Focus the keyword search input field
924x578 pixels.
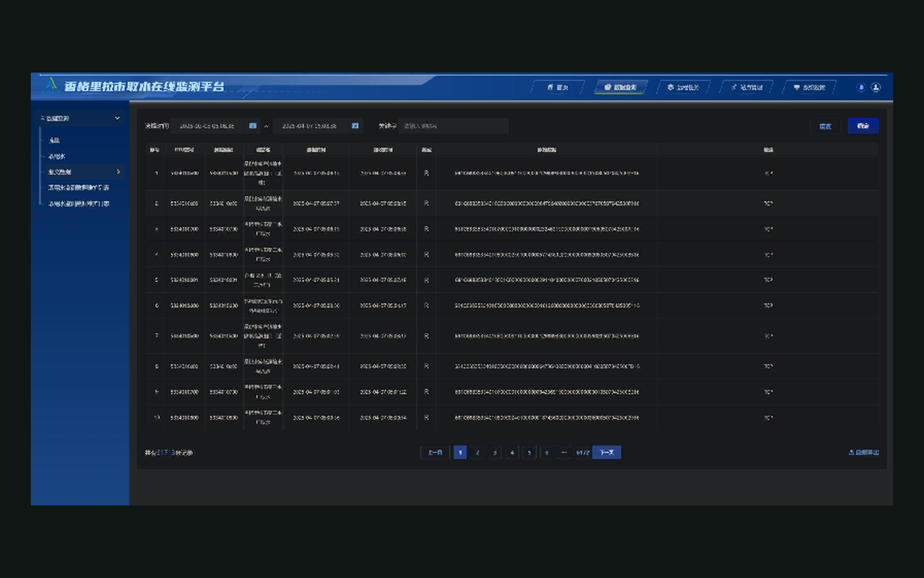tap(454, 126)
